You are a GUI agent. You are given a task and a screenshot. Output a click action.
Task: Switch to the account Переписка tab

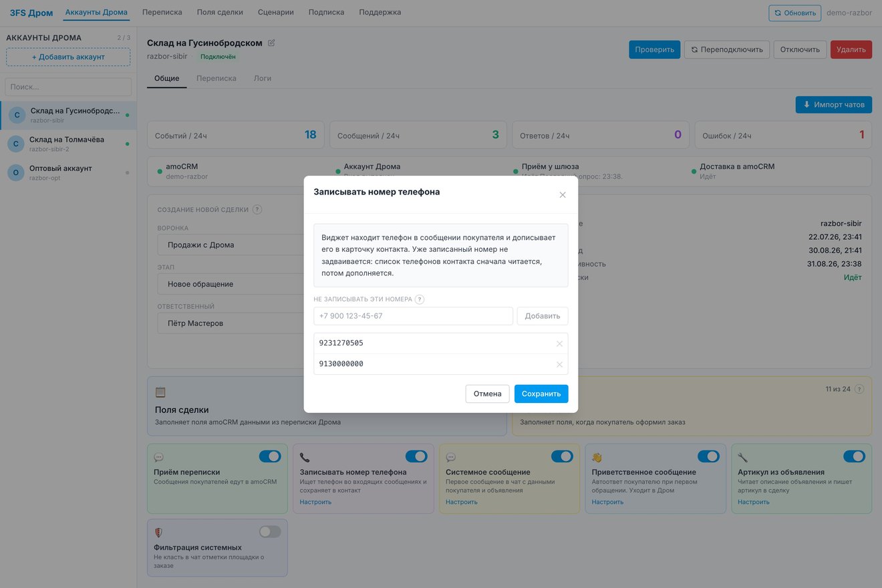[x=216, y=78]
